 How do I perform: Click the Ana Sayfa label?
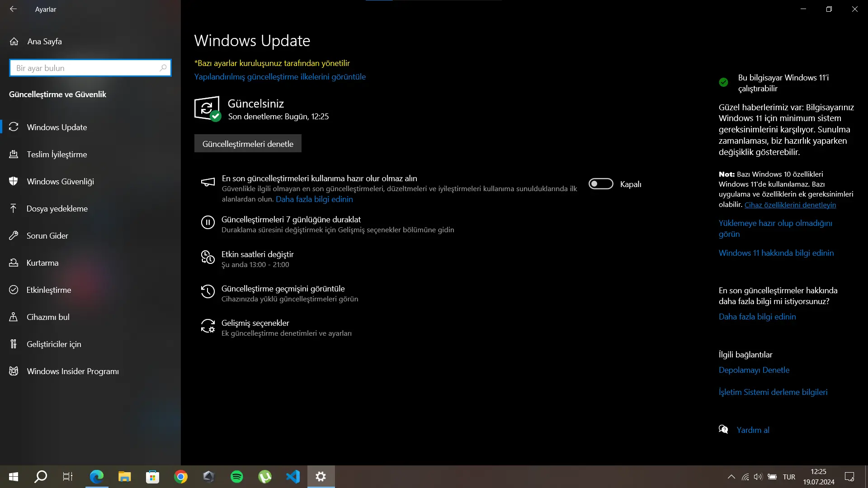pos(44,42)
